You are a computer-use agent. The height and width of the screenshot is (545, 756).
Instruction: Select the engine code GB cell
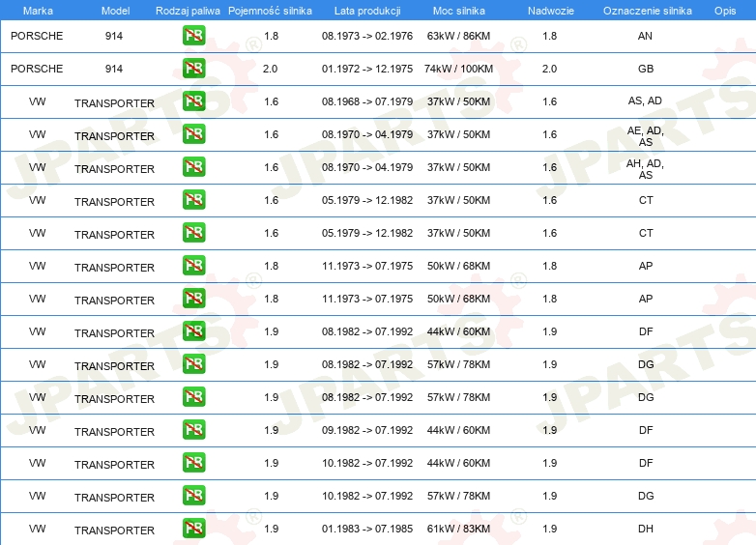(x=646, y=69)
